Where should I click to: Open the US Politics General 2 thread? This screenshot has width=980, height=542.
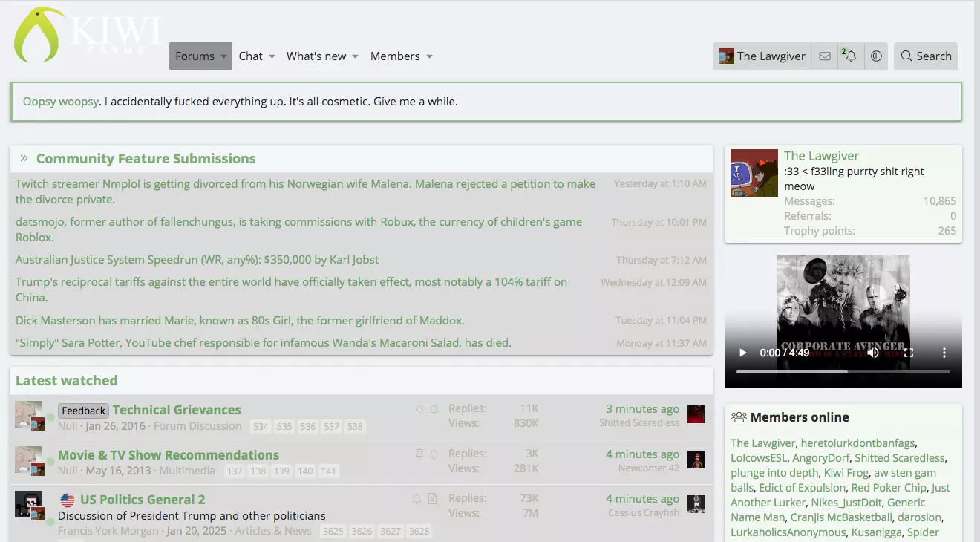coord(143,500)
